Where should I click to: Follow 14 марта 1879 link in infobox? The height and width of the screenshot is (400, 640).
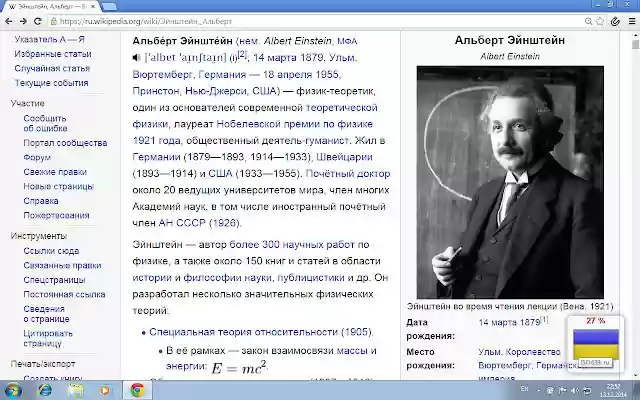tap(509, 322)
